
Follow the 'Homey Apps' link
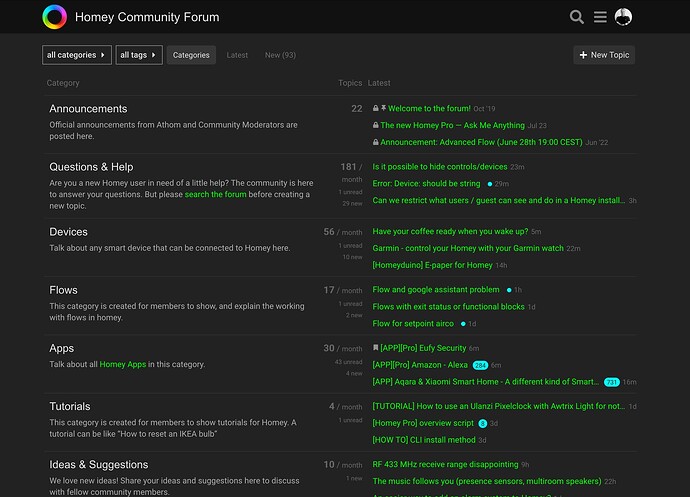(x=122, y=364)
